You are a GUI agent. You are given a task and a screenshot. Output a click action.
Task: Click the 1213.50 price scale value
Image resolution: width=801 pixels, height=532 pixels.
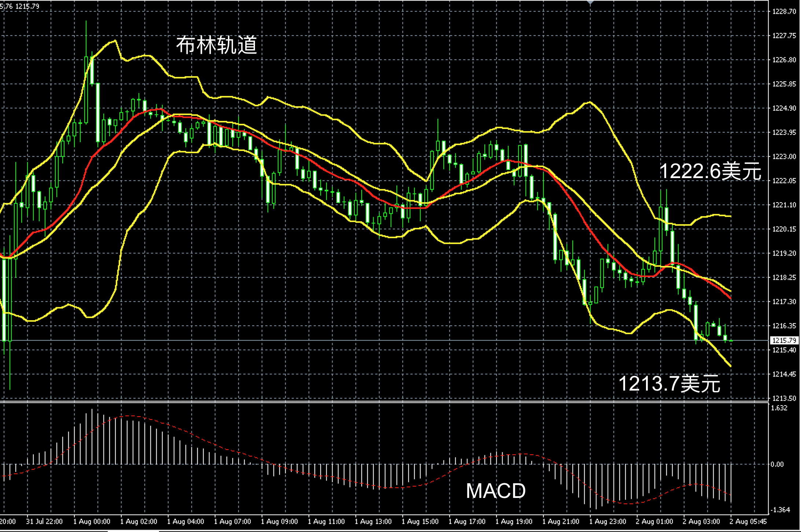pyautogui.click(x=784, y=398)
